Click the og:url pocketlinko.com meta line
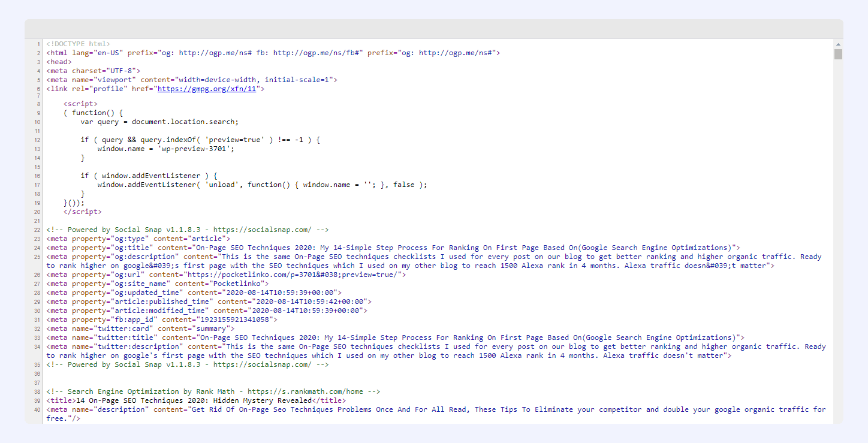Viewport: 868px width, 443px height. tap(226, 275)
